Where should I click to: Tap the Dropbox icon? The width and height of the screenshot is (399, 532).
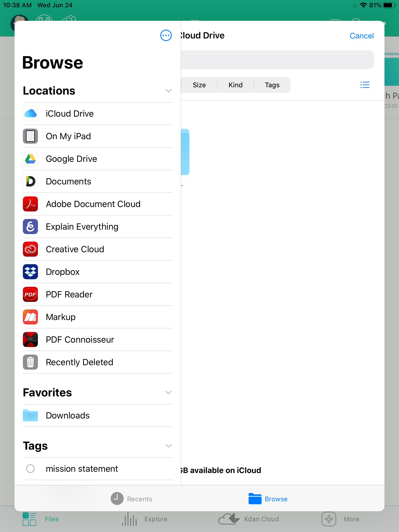click(30, 272)
